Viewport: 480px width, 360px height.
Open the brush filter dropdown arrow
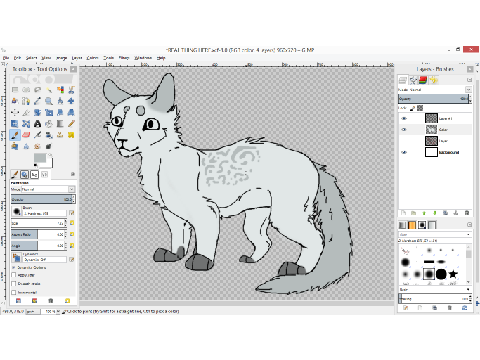tap(468, 235)
